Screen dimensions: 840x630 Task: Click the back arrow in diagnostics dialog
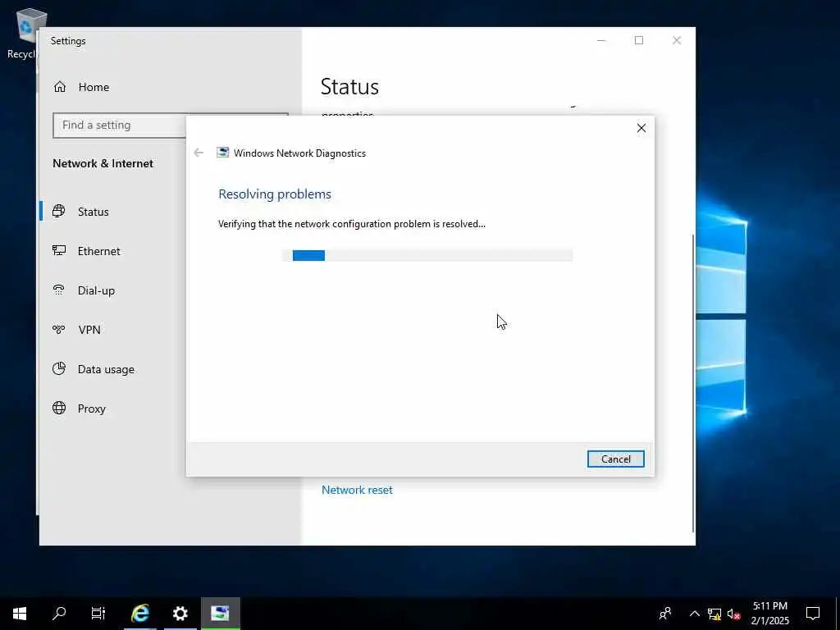click(x=199, y=153)
